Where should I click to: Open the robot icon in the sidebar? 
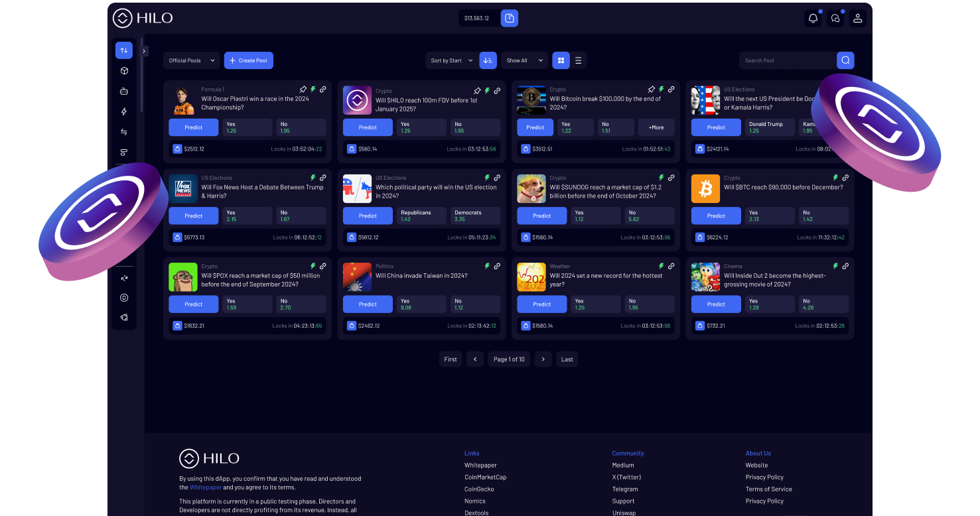(x=124, y=92)
